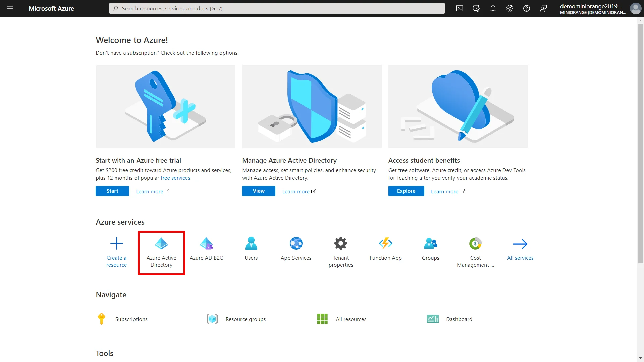Open Learn more beside View button
Screen dimensions: 644x362
(x=299, y=191)
